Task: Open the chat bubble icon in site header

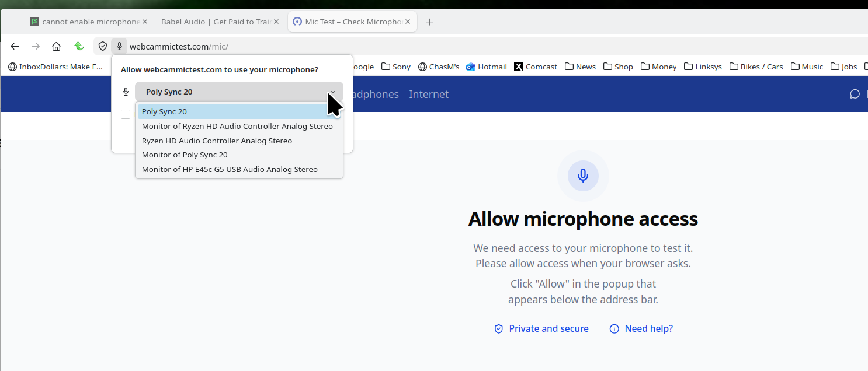Action: (x=855, y=94)
